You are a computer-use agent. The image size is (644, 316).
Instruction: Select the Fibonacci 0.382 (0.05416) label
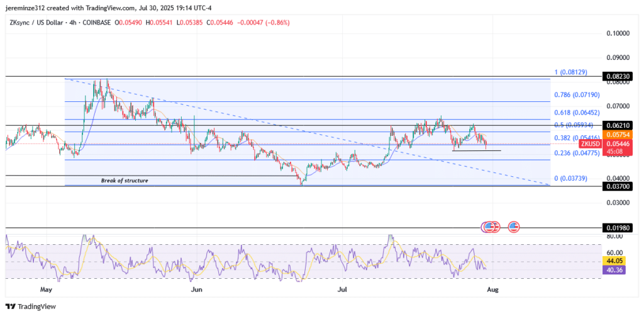[x=577, y=138]
